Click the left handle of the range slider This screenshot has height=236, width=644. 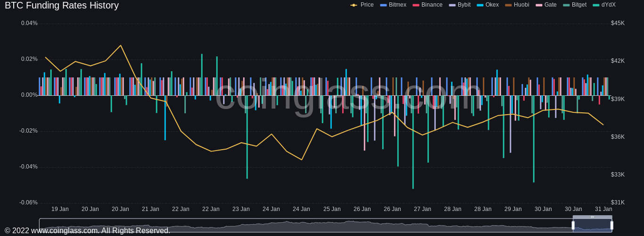(573, 225)
